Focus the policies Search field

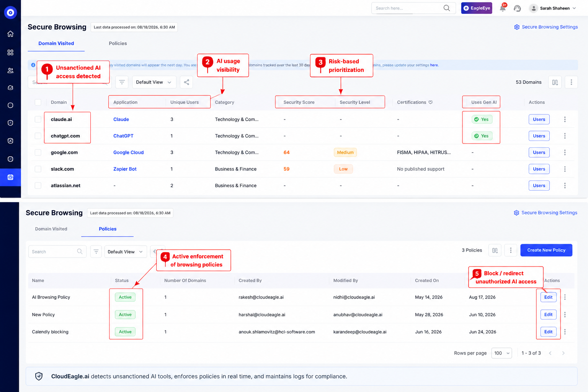coord(57,252)
